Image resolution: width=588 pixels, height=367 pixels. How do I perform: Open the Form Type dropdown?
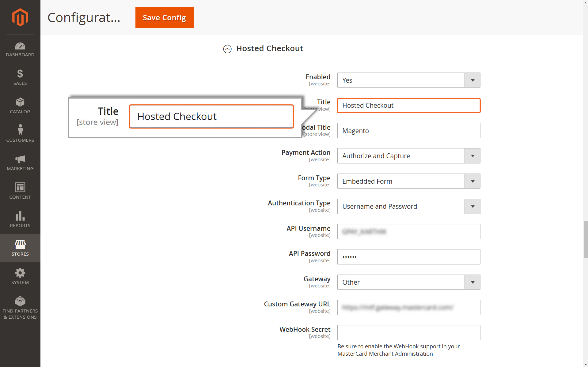[409, 181]
